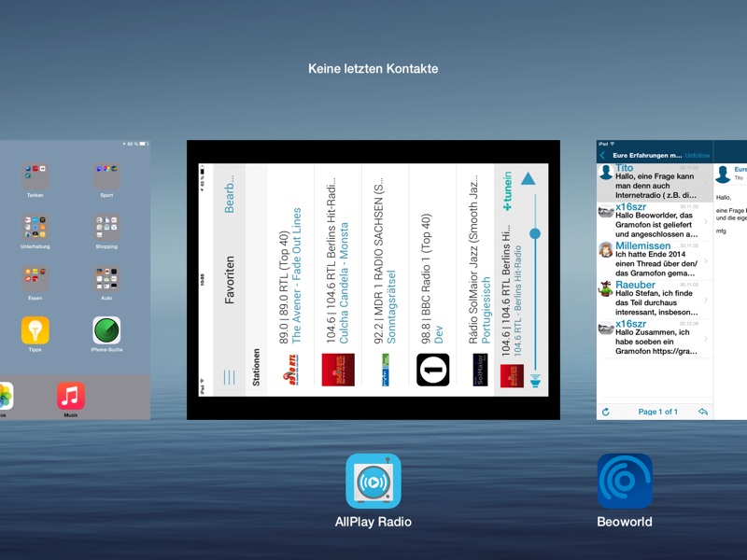Click the Unfollow link in Beoworld
The height and width of the screenshot is (560, 747).
698,155
